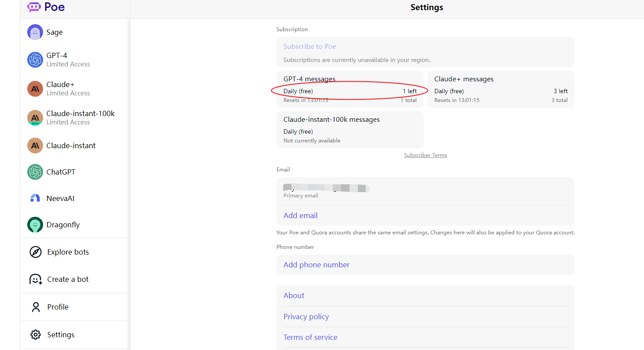Open the ChatGPT chat label

(61, 172)
